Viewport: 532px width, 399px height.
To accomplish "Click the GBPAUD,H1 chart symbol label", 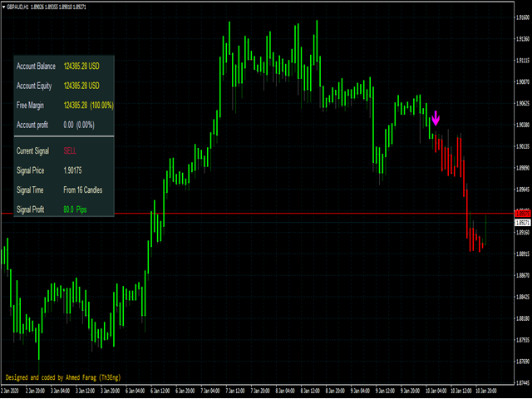I will pyautogui.click(x=23, y=4).
